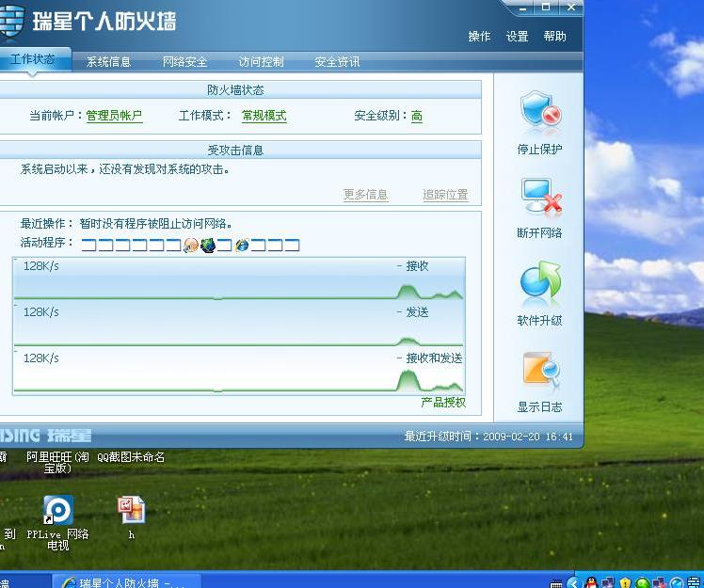
Task: Click the Stop Protection (停止保护) shield icon
Action: click(540, 109)
